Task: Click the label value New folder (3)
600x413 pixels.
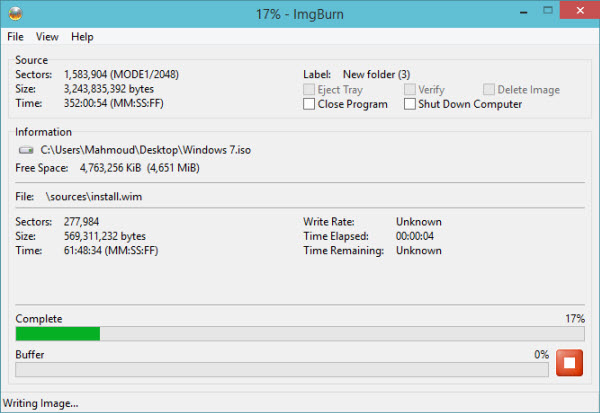Action: tap(377, 74)
